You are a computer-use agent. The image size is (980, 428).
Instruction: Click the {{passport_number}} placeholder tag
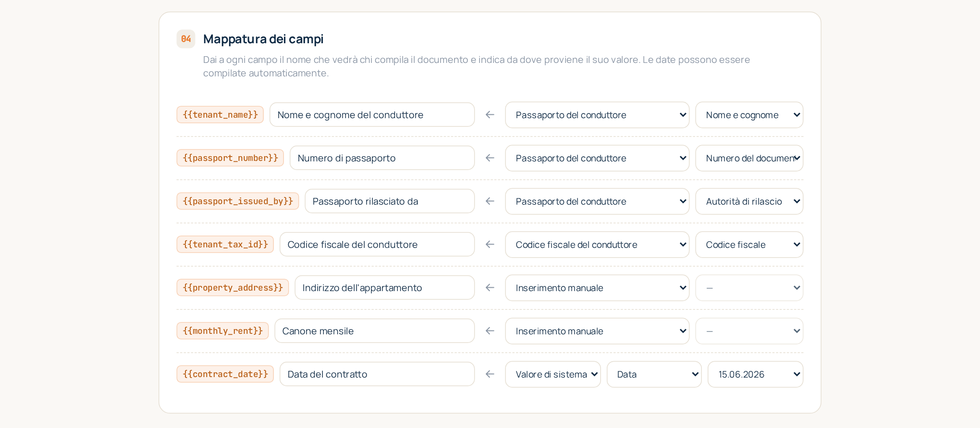coord(230,158)
